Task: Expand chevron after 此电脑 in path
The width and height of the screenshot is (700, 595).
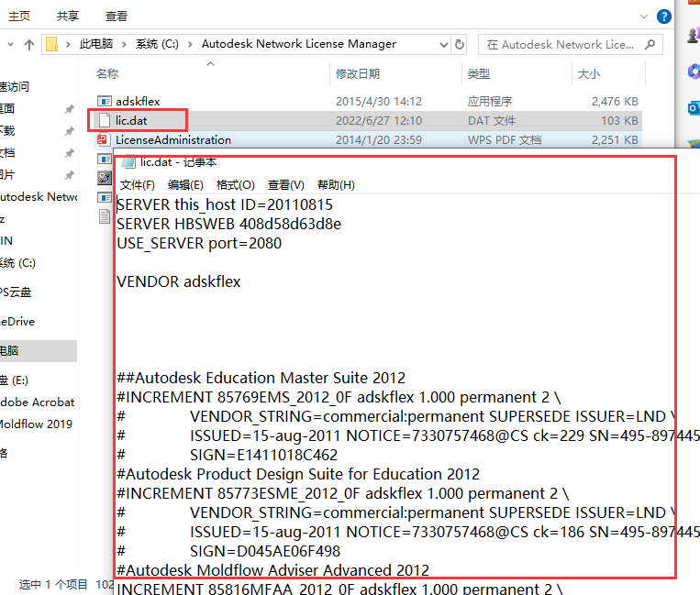Action: [x=124, y=44]
